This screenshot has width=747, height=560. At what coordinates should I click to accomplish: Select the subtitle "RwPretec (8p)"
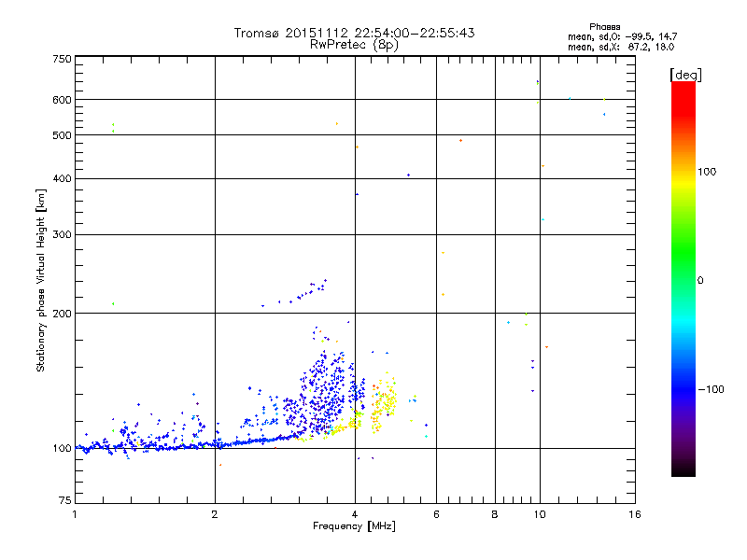(x=354, y=45)
